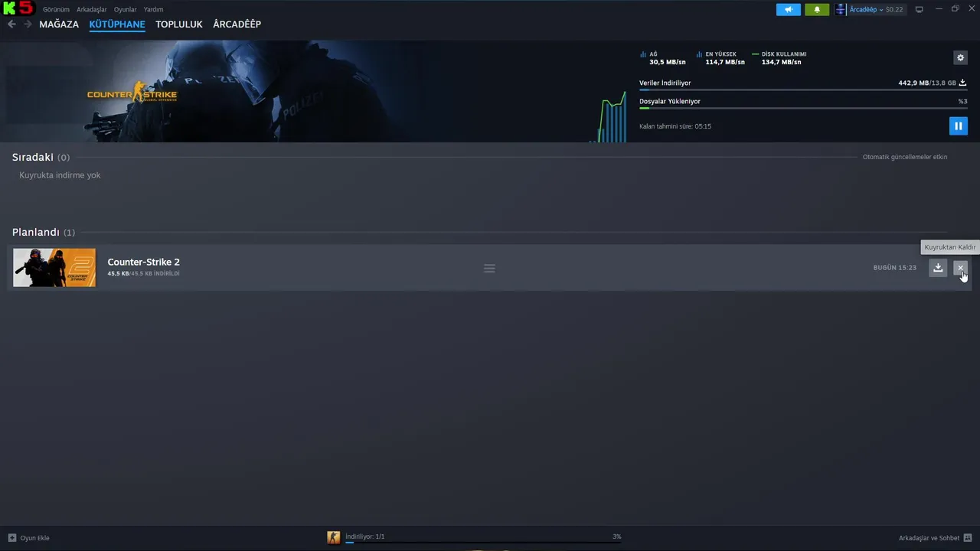The height and width of the screenshot is (551, 980).
Task: Open the Görünüm menu
Action: click(56, 10)
